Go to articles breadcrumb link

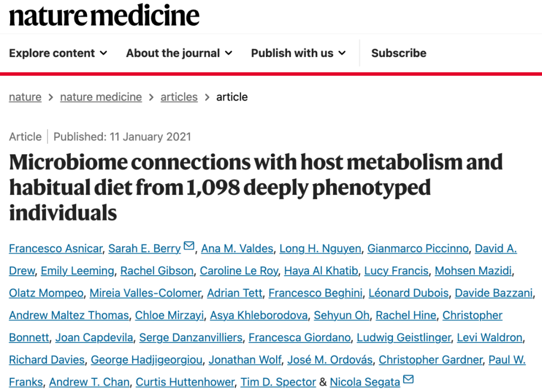tap(179, 97)
